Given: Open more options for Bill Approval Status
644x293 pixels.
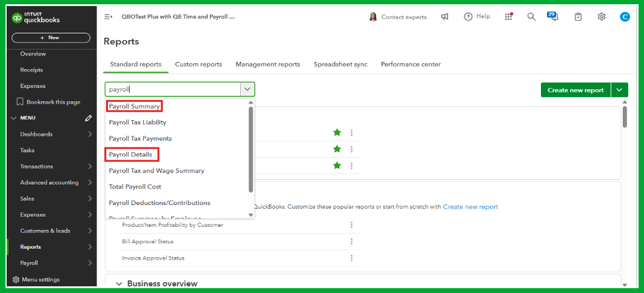Looking at the screenshot, I should click(352, 241).
